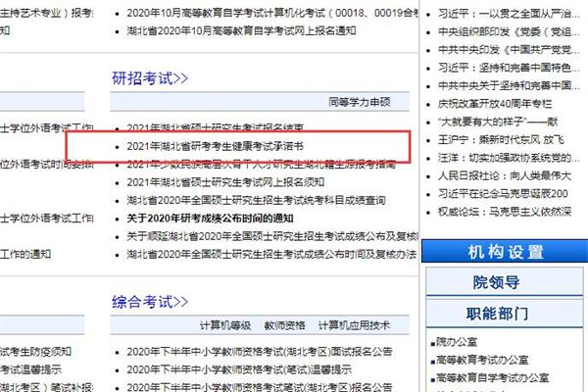
Task: Open 中共中央关于坚持和完善中国 link
Action: coord(509,86)
